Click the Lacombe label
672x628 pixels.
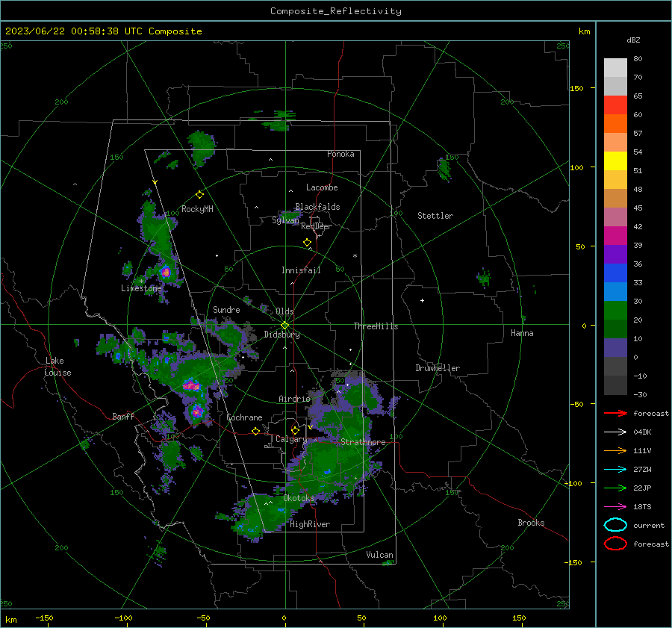[322, 187]
